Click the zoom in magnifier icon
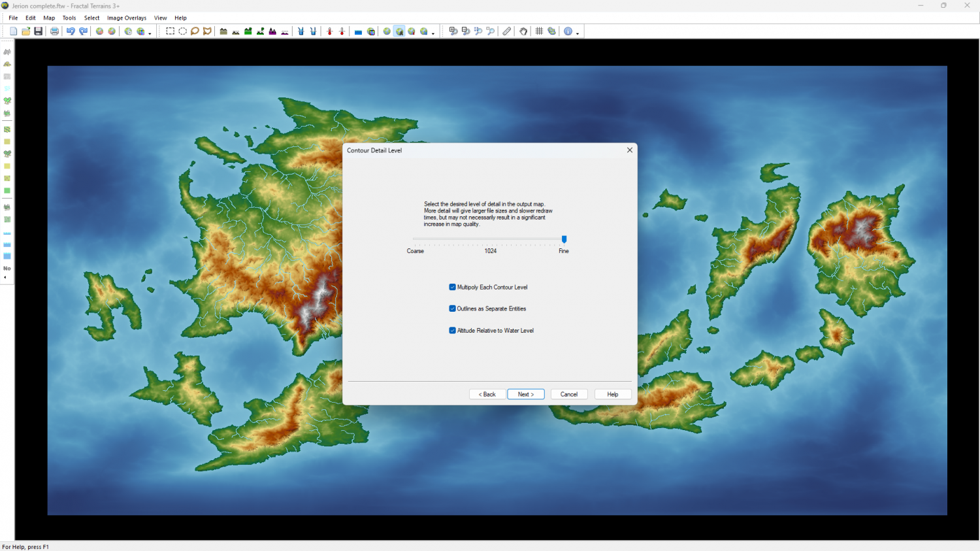This screenshot has width=980, height=551. click(453, 31)
